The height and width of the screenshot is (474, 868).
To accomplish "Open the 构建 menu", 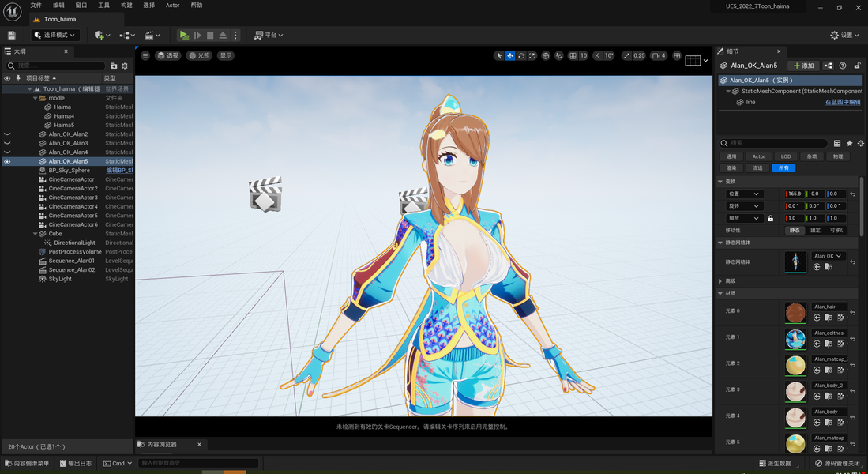I will (x=127, y=6).
